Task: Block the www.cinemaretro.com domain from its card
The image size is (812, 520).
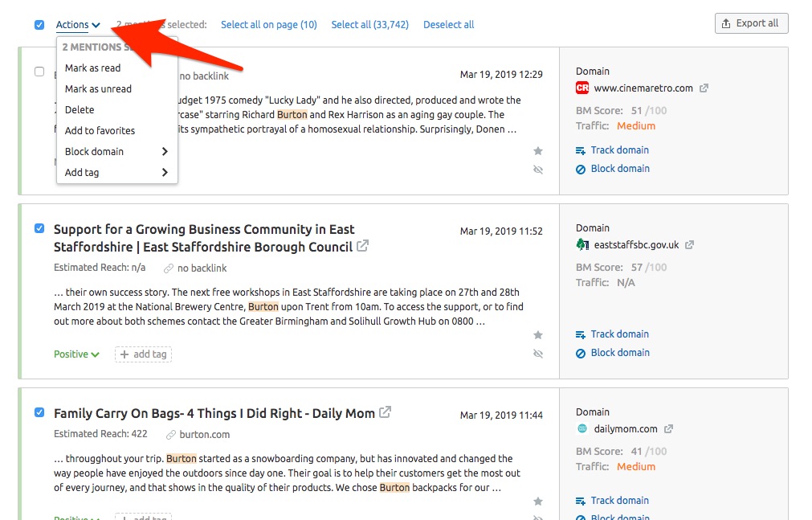Action: tap(613, 169)
